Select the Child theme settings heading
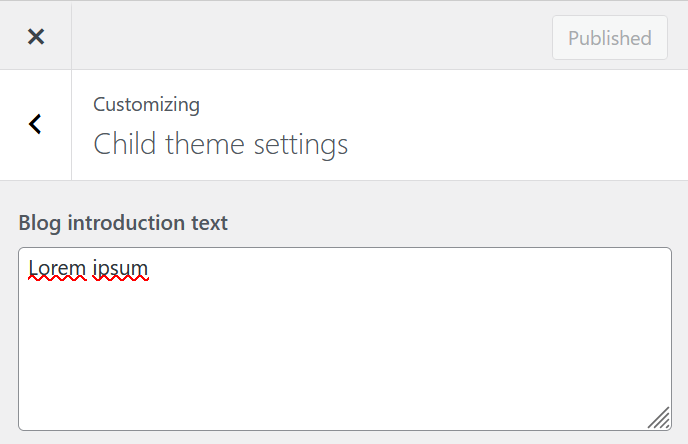 221,144
